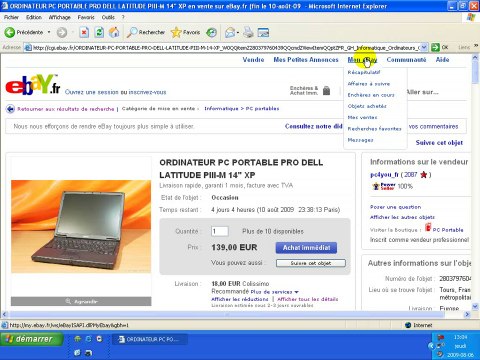Click Afficher les autres objets link
Image resolution: width=480 pixels, height=360 pixels.
[x=402, y=217]
